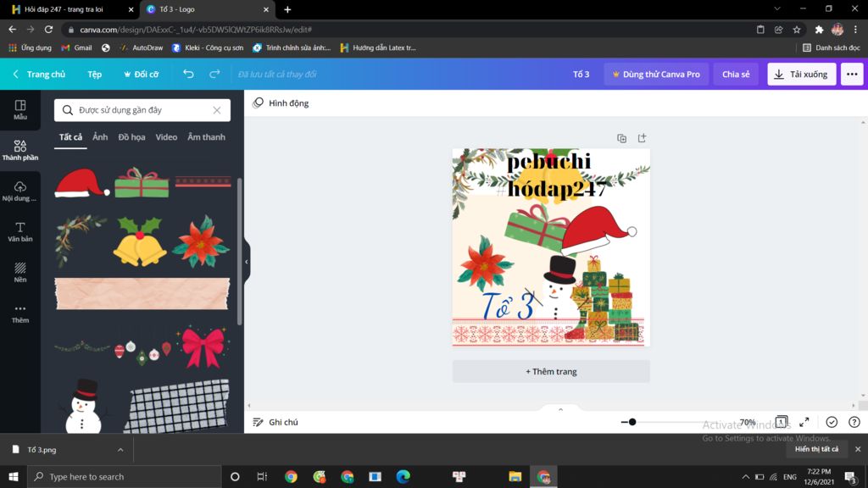868x488 pixels.
Task: Bookmark this page with star icon
Action: pos(797,30)
